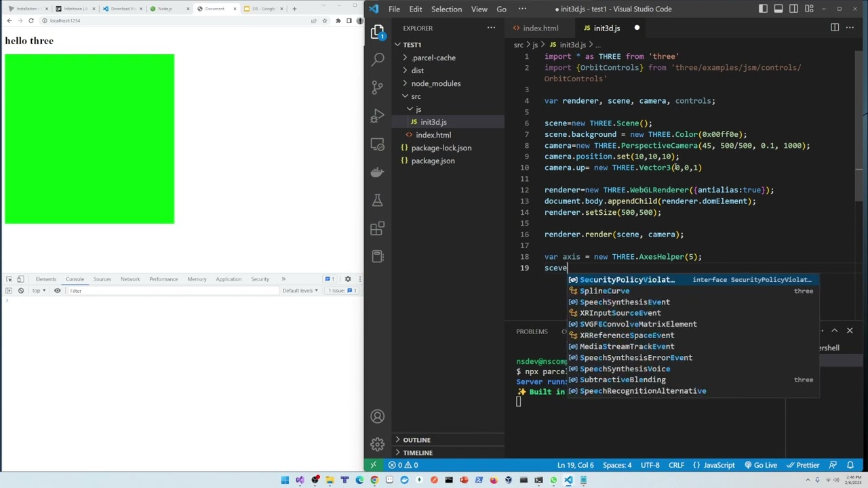Image resolution: width=868 pixels, height=488 pixels.
Task: Show more DevTools tabs chevron
Action: coord(283,279)
